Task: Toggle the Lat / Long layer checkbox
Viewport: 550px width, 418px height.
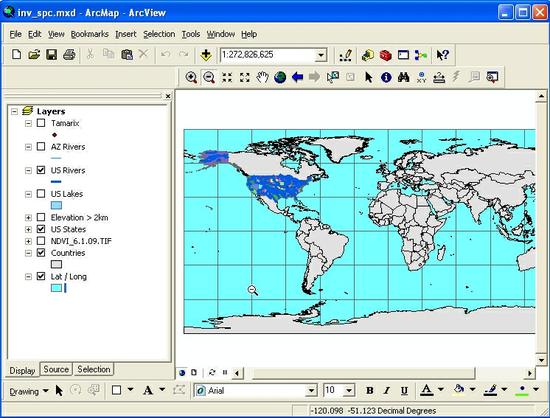Action: pos(41,276)
